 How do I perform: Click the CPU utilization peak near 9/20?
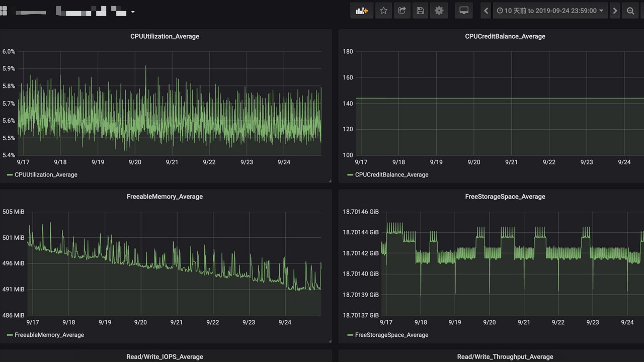(146, 67)
